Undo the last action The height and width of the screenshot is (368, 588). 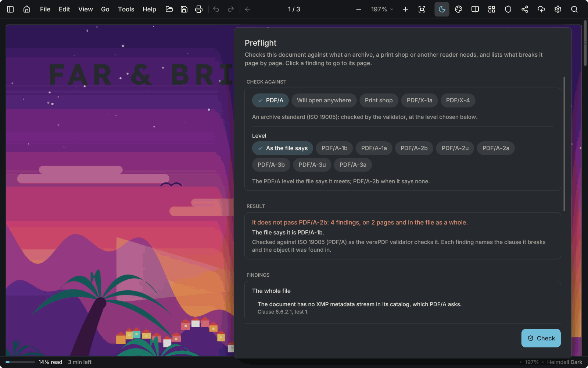(x=216, y=9)
